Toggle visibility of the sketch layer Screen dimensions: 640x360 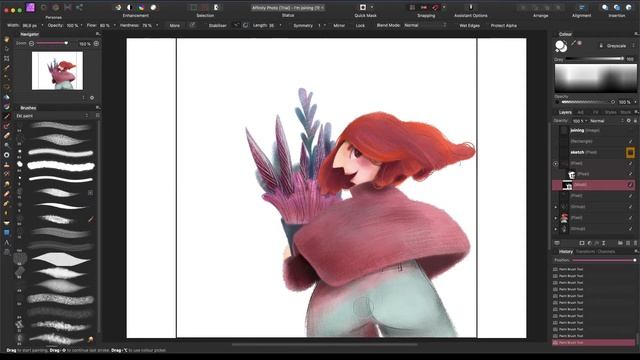click(x=630, y=153)
